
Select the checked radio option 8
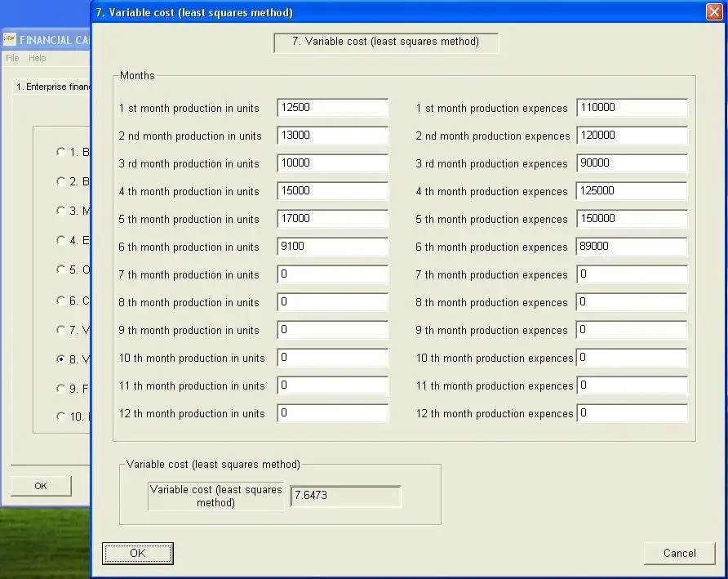pos(60,359)
